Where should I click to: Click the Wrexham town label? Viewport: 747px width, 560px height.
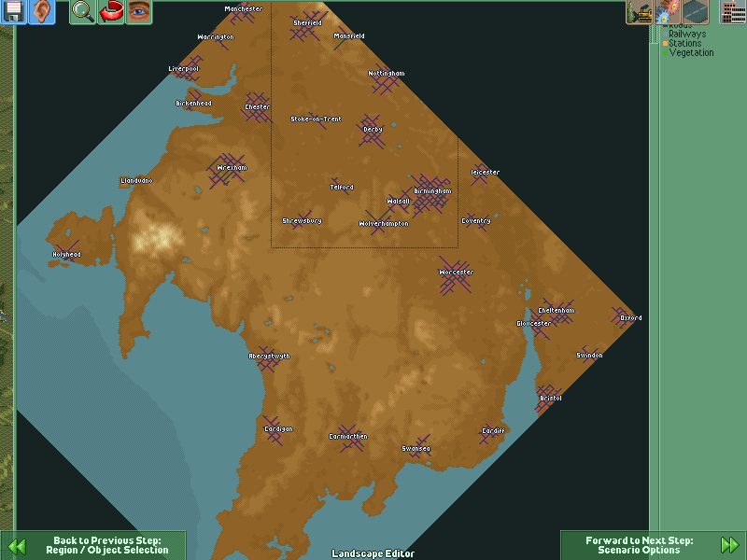click(x=232, y=168)
